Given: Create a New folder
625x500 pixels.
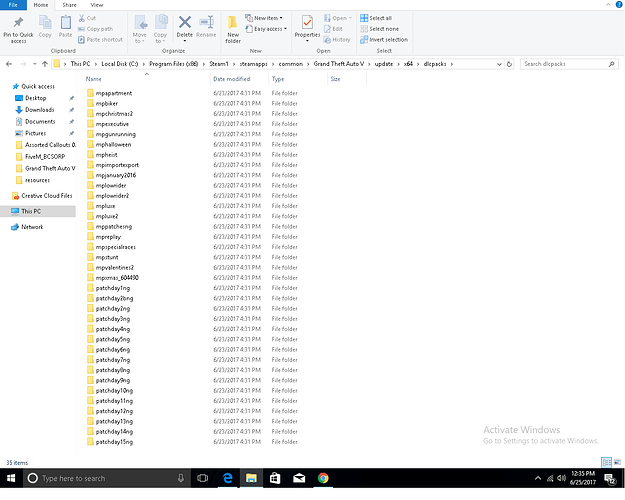Looking at the screenshot, I should click(233, 29).
